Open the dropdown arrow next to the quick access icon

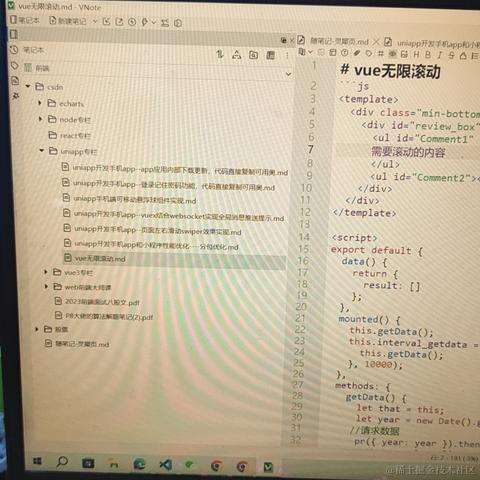click(154, 23)
